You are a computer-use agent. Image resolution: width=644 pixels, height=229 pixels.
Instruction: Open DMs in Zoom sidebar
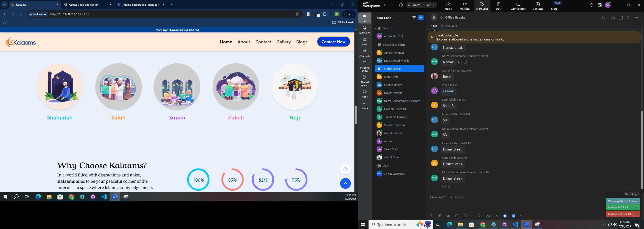(365, 42)
